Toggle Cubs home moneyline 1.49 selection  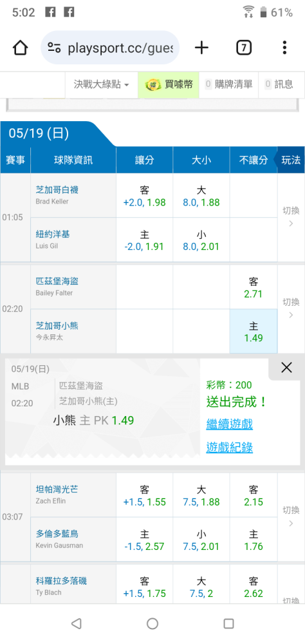(254, 332)
